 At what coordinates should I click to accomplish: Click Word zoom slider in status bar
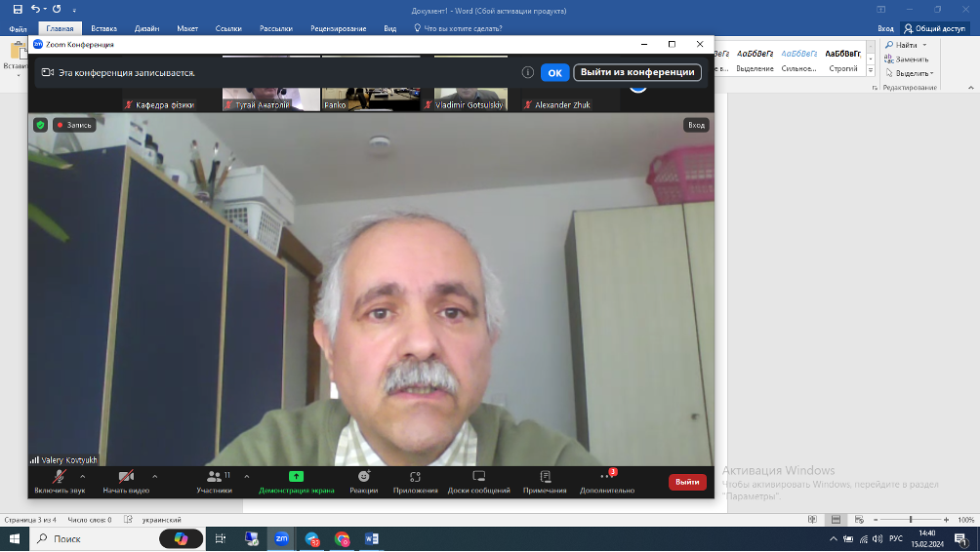point(911,520)
